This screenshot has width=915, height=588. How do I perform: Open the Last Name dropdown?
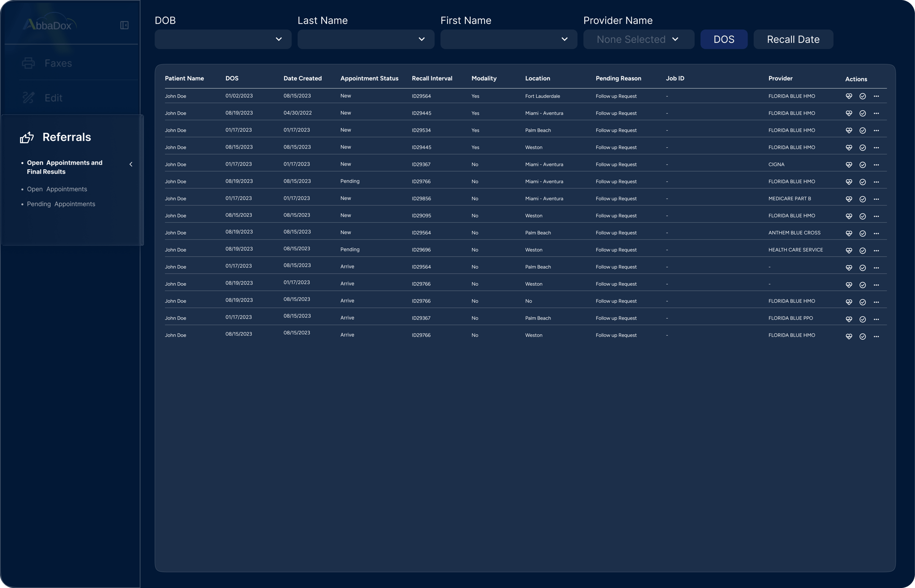(366, 39)
